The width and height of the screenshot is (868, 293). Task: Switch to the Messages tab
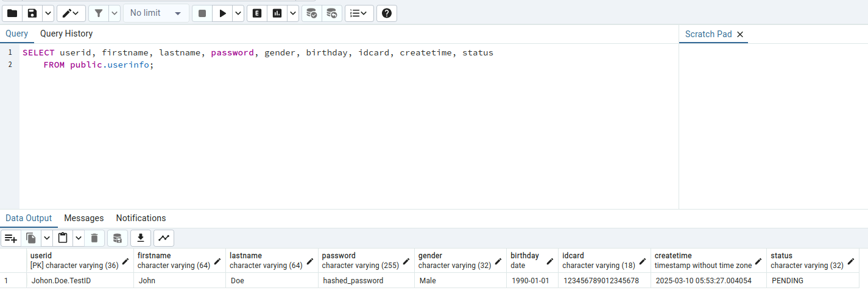[x=84, y=218]
